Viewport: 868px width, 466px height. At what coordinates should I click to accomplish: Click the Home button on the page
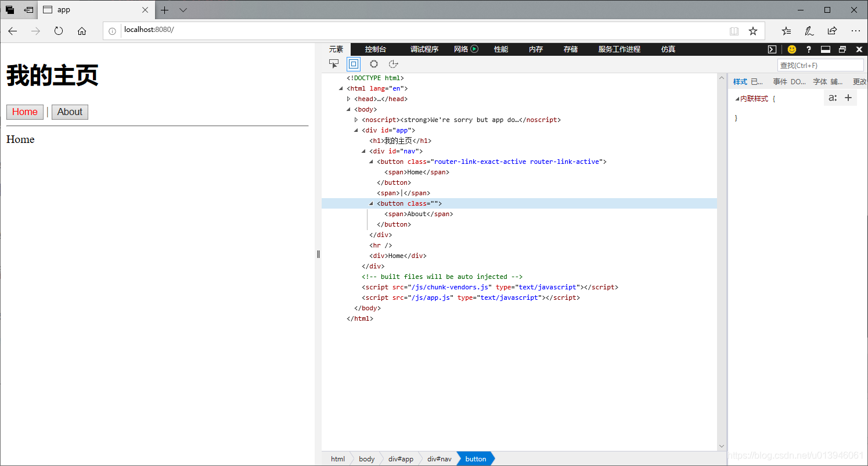point(25,112)
